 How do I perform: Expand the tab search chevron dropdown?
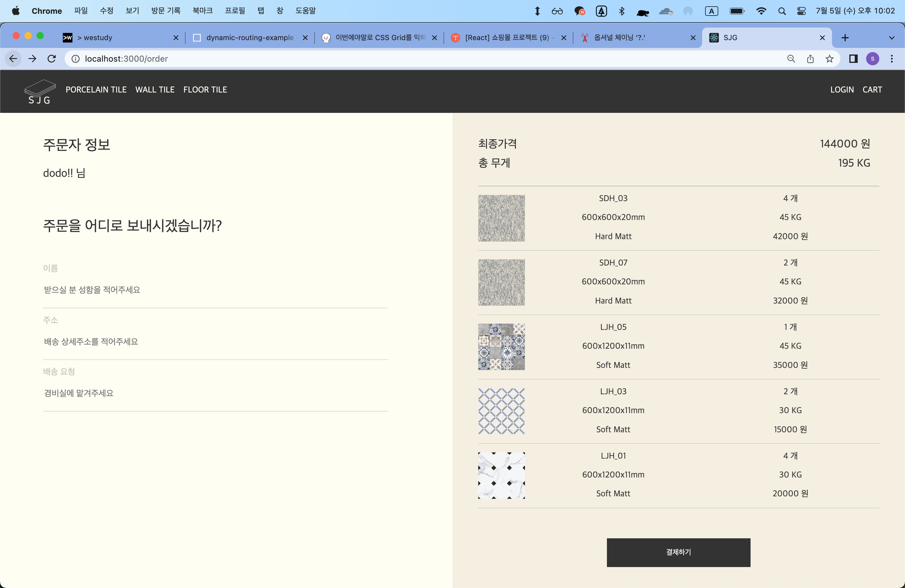coord(891,38)
